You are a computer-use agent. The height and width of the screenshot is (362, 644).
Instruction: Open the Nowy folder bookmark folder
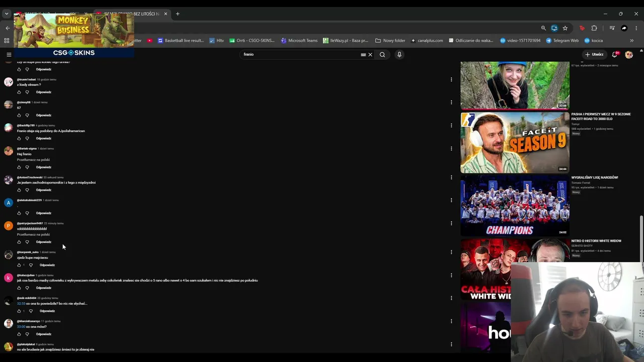[x=390, y=41]
